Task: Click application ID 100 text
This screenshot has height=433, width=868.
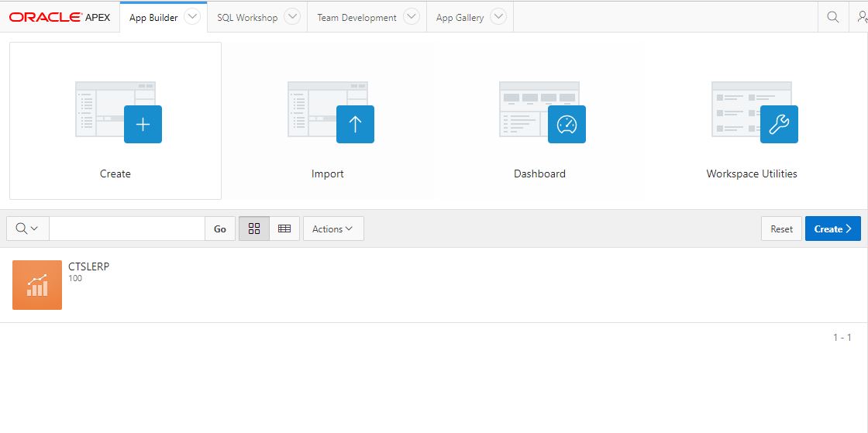Action: click(x=75, y=279)
